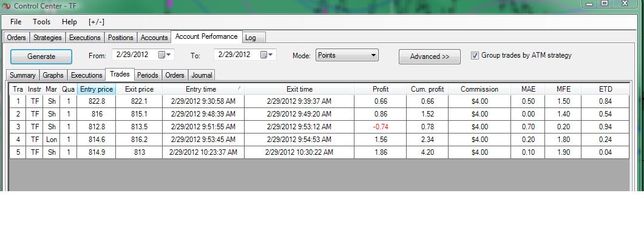The width and height of the screenshot is (644, 227).
Task: Select the Account Performance tab
Action: [x=206, y=36]
